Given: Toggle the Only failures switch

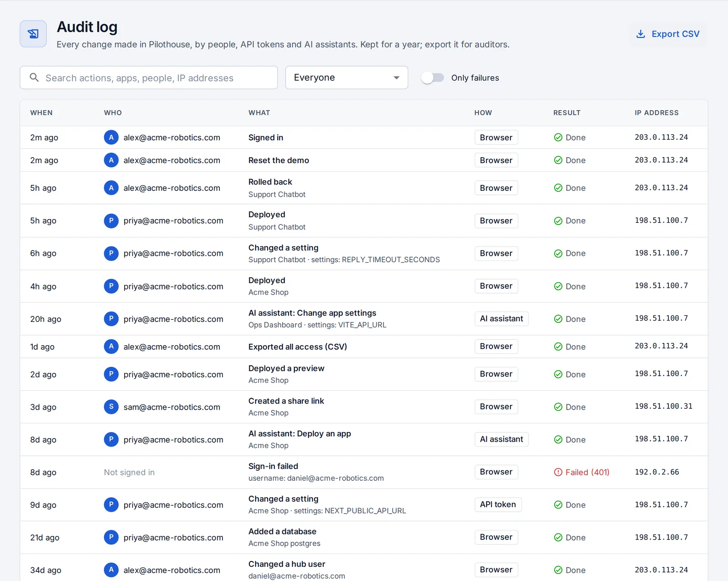Looking at the screenshot, I should click(432, 78).
